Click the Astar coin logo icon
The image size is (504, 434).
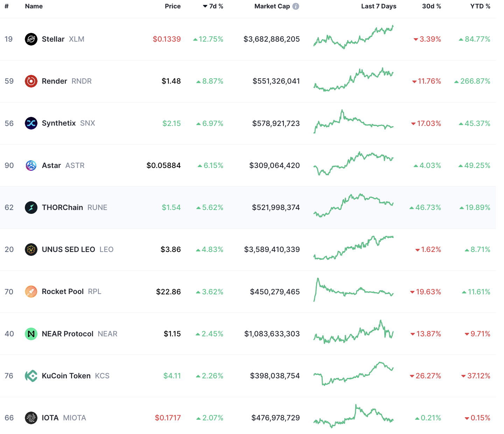click(x=31, y=166)
